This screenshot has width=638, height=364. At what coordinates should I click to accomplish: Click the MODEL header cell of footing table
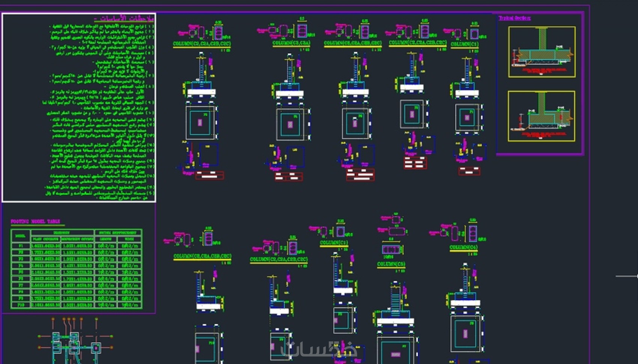(21, 236)
